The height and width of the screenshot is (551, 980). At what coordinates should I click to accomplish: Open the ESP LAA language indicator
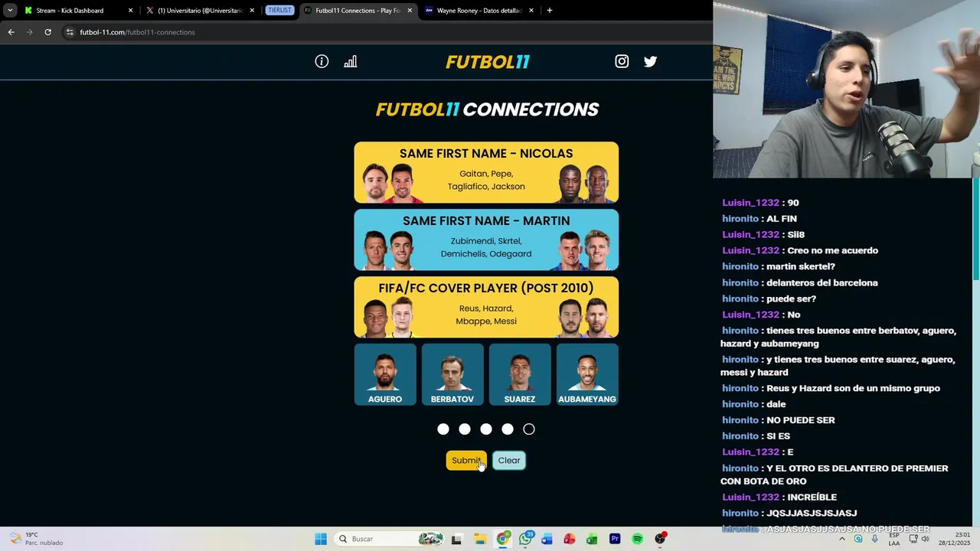click(894, 539)
